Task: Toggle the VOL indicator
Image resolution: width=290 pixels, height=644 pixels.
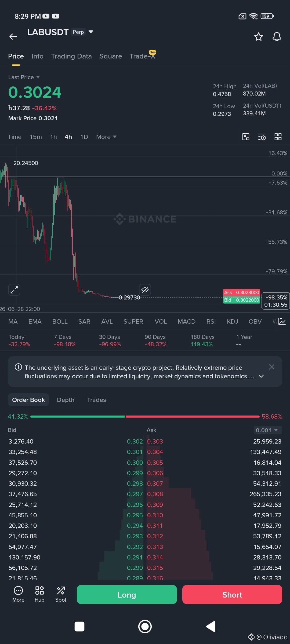Action: pos(161,321)
